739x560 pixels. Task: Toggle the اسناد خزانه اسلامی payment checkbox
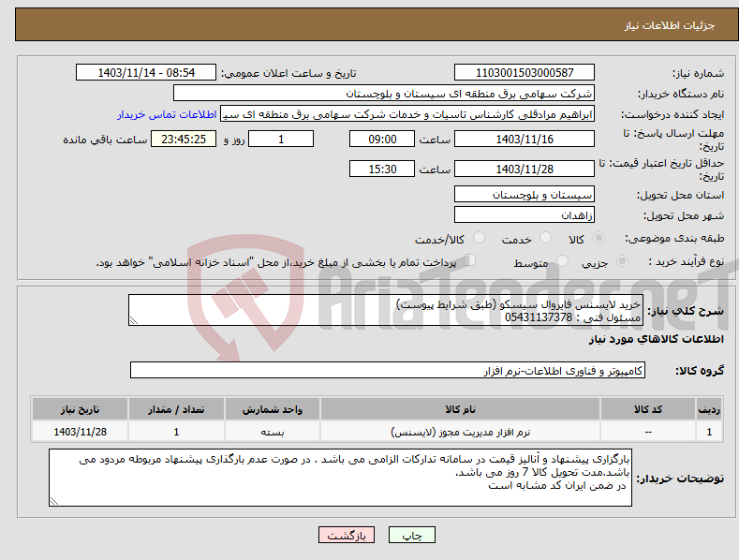pyautogui.click(x=470, y=259)
